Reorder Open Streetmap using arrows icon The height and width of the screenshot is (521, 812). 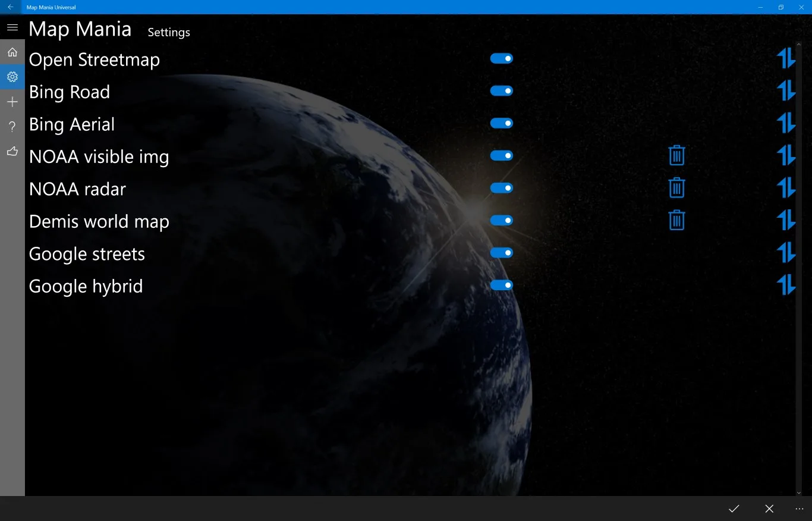pyautogui.click(x=786, y=58)
